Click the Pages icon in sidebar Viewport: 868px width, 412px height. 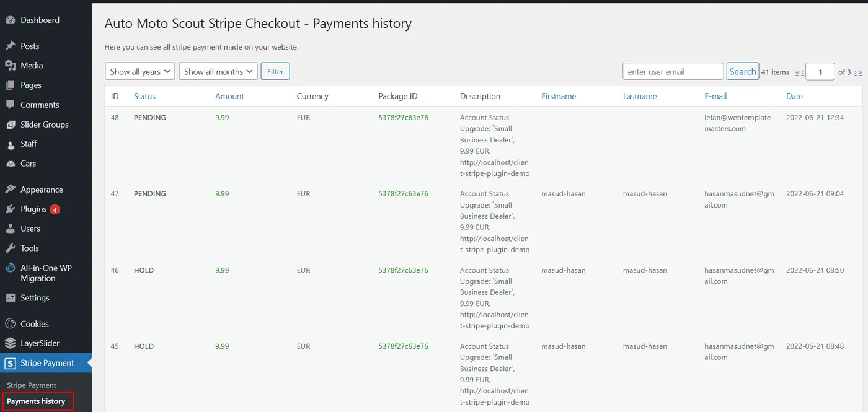10,85
